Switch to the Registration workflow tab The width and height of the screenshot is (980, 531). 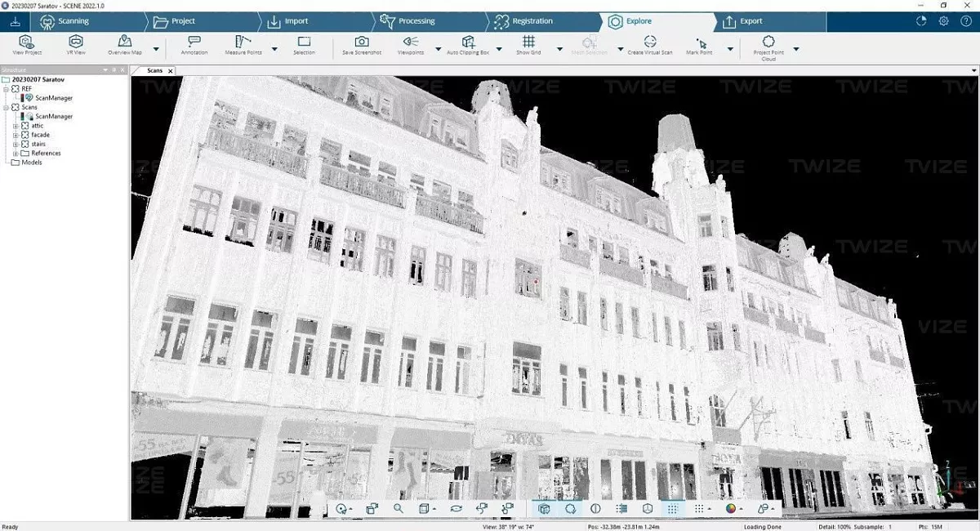tap(532, 21)
